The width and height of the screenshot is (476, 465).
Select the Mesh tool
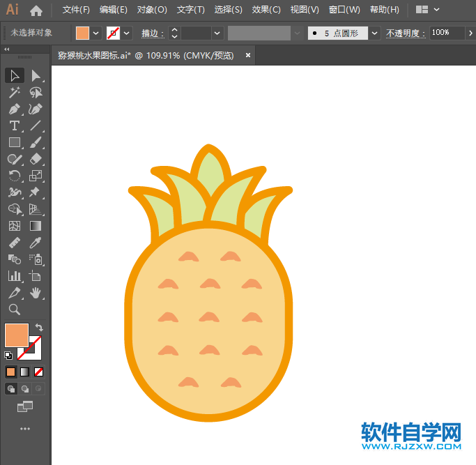14,226
